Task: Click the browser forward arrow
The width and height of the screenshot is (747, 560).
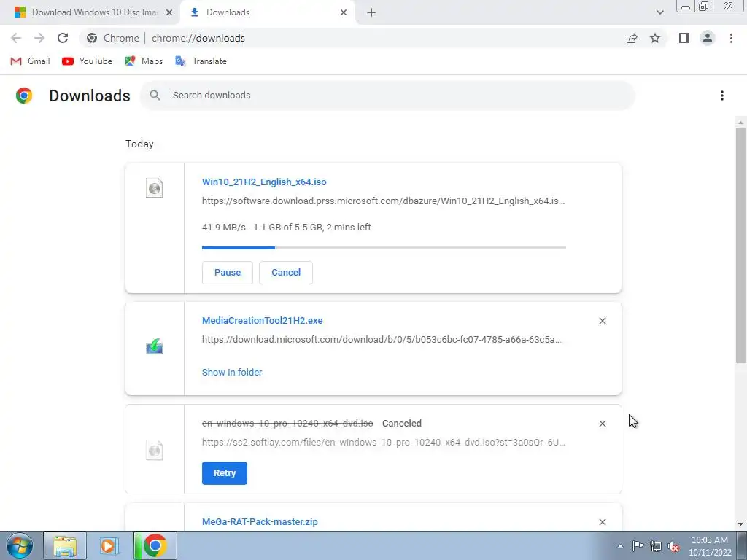Action: 39,38
